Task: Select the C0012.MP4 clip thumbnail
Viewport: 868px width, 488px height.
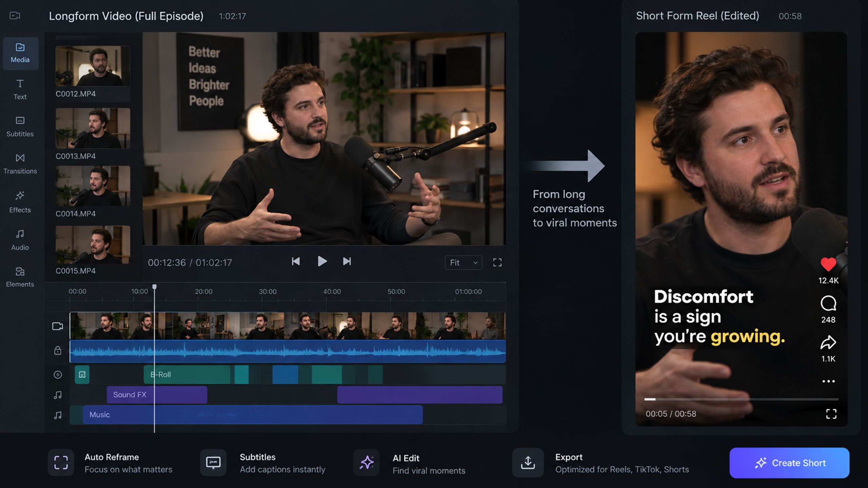Action: [93, 66]
